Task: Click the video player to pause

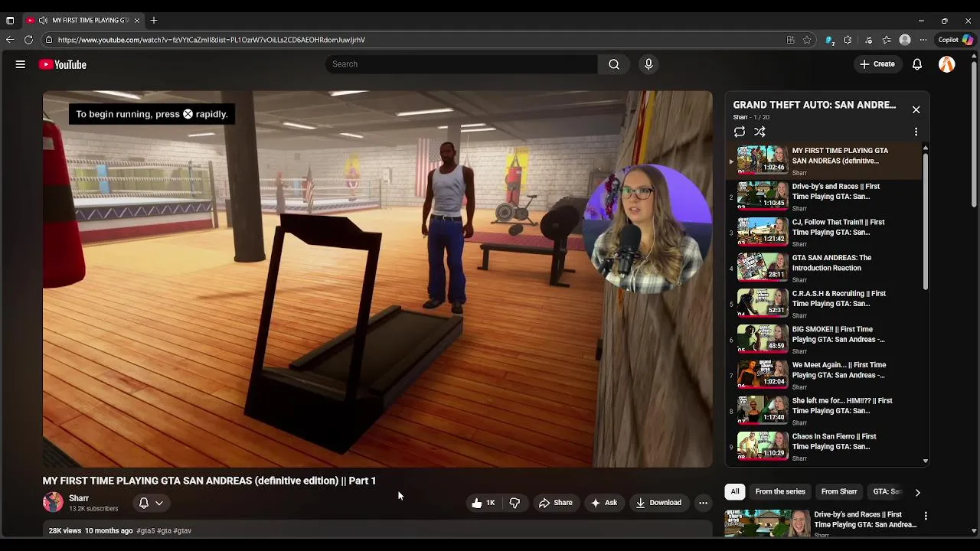Action: pyautogui.click(x=377, y=279)
